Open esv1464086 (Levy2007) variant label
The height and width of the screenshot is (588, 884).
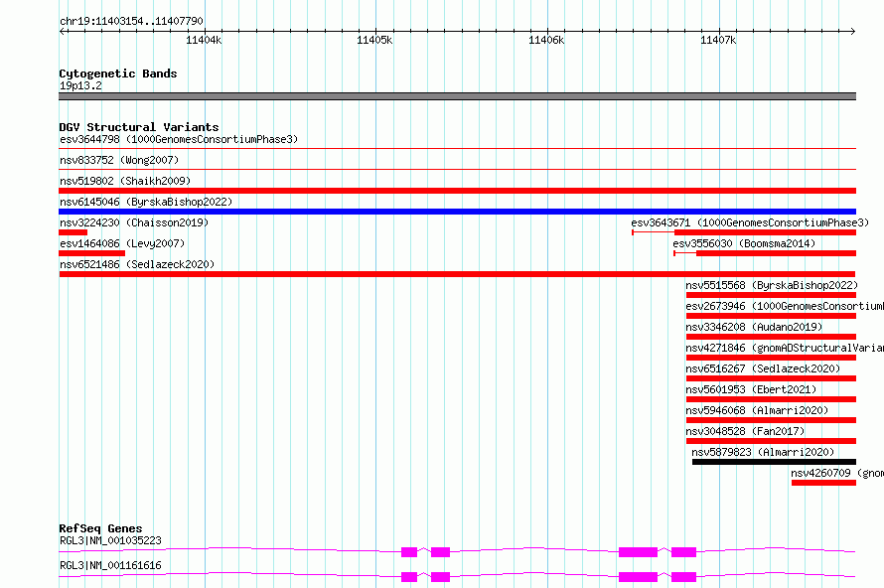click(x=122, y=243)
